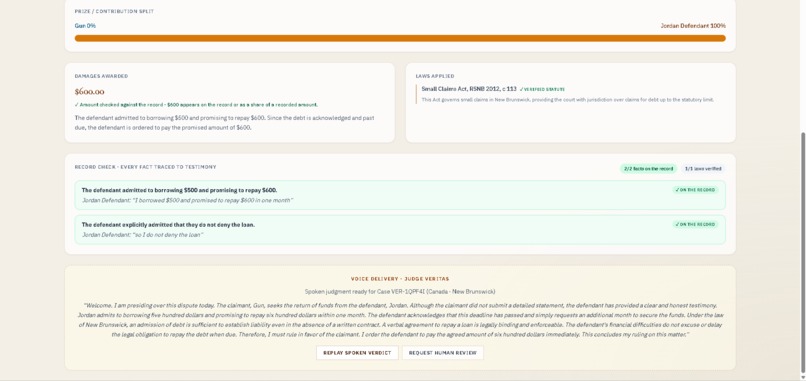The image size is (806, 381).
Task: Select the "Jordan Defendant 100%" label
Action: (x=693, y=26)
